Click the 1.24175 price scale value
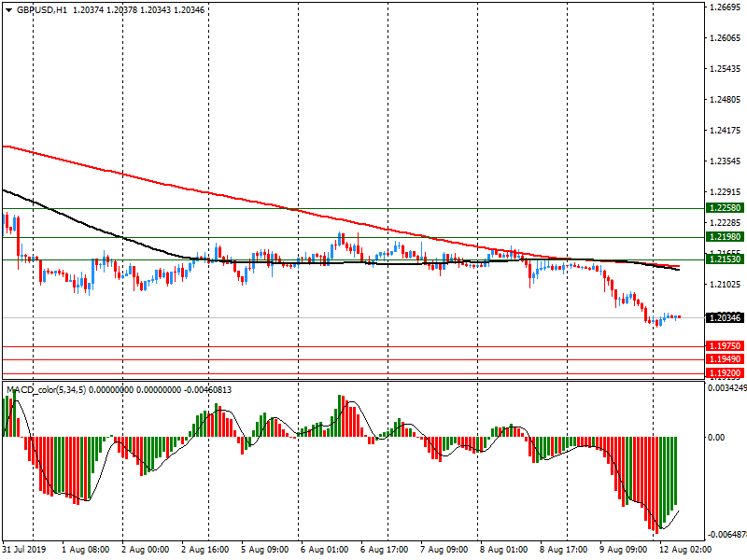Image resolution: width=747 pixels, height=560 pixels. 726,130
